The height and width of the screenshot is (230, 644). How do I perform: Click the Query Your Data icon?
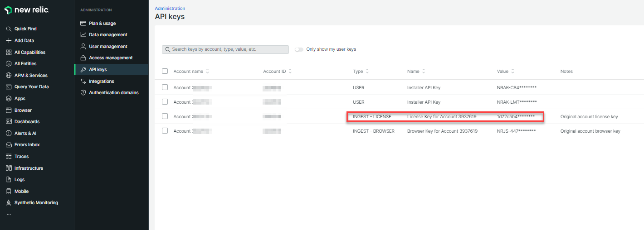pos(9,87)
